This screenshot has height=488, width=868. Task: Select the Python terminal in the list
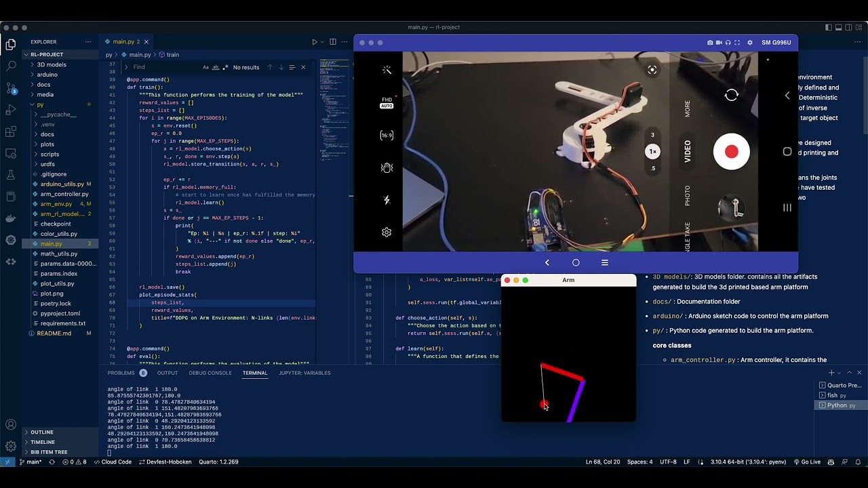841,405
